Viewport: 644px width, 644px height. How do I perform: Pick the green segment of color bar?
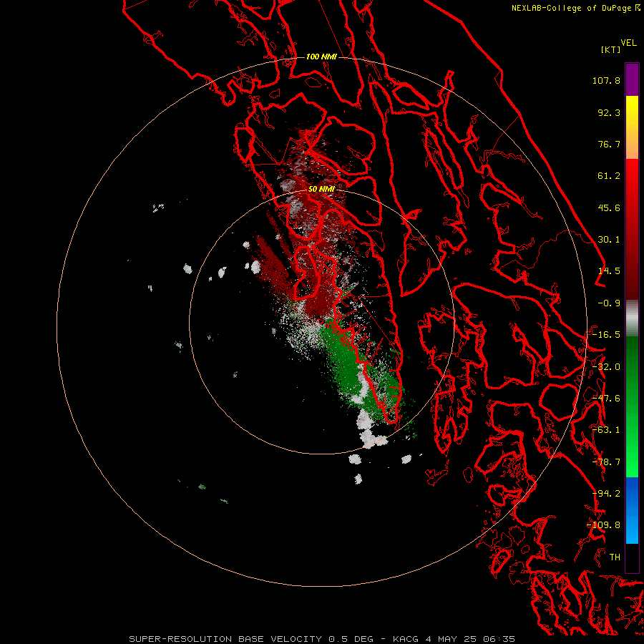click(632, 406)
